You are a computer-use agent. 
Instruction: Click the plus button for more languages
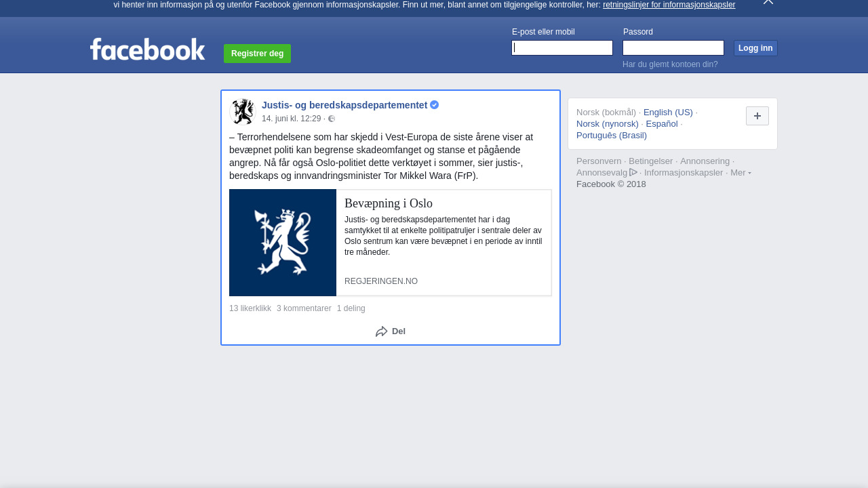[x=757, y=116]
